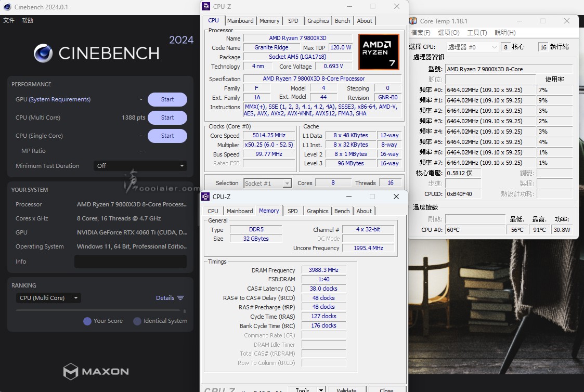This screenshot has height=392, width=584.
Task: Open the Minimum Test Duration dropdown
Action: [140, 166]
